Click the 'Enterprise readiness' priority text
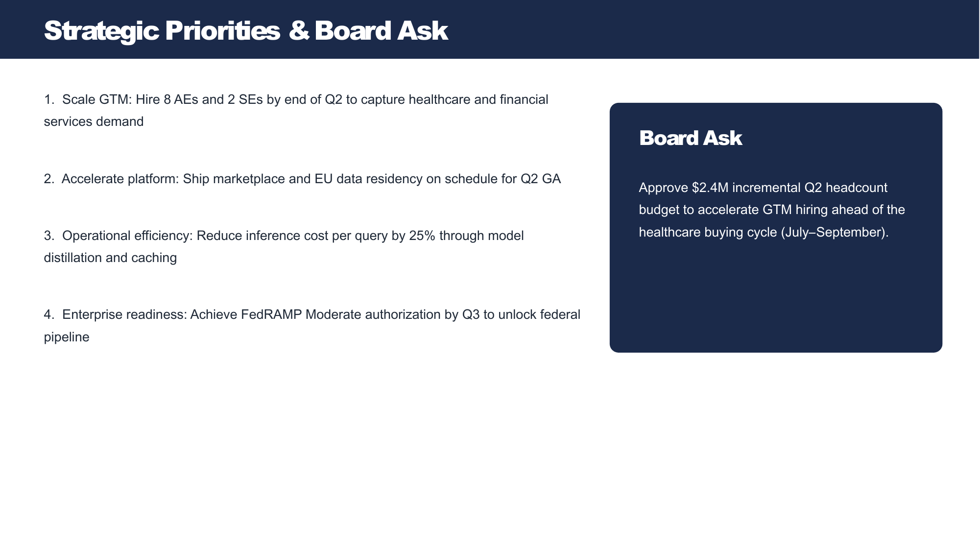Screen dimensions: 980x551 point(312,325)
